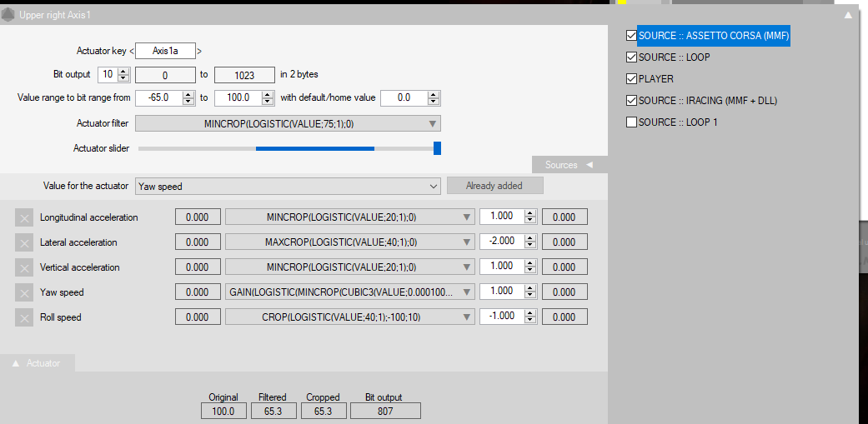
Task: Switch to the Sources tab
Action: (x=569, y=165)
